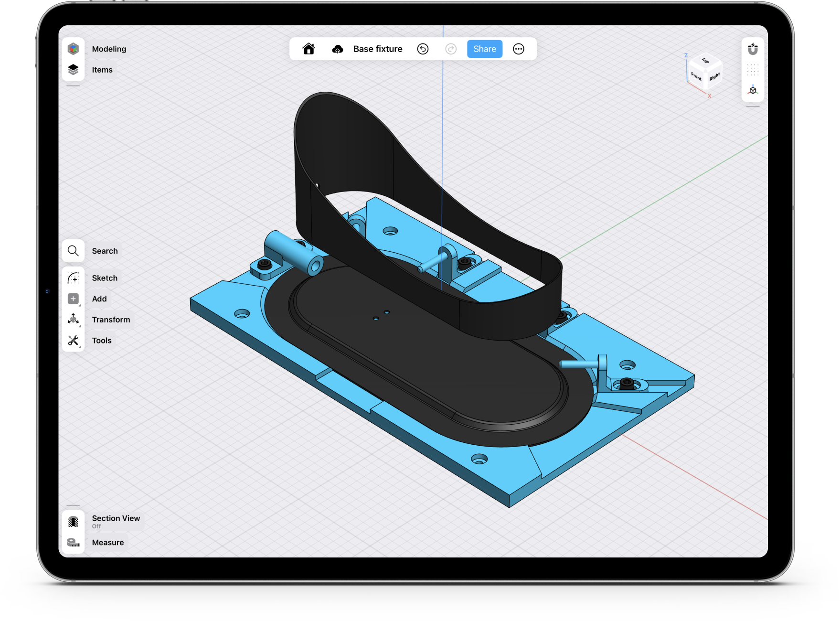Click the greyed-out redo arrow
Viewport: 840px width, 621px height.
coord(451,49)
